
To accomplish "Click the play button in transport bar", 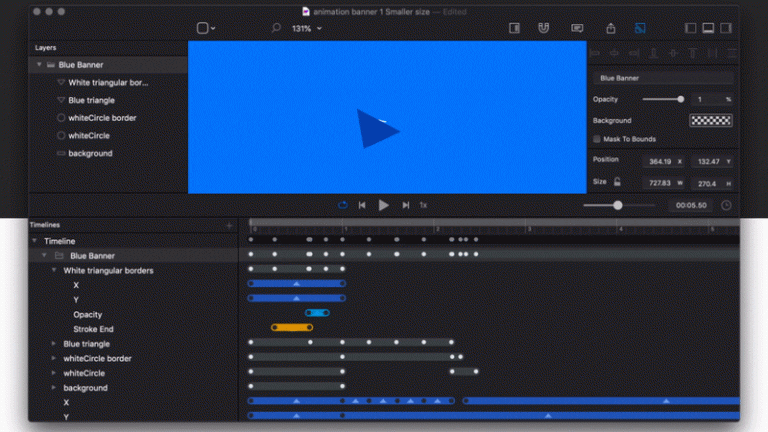I will pyautogui.click(x=384, y=205).
